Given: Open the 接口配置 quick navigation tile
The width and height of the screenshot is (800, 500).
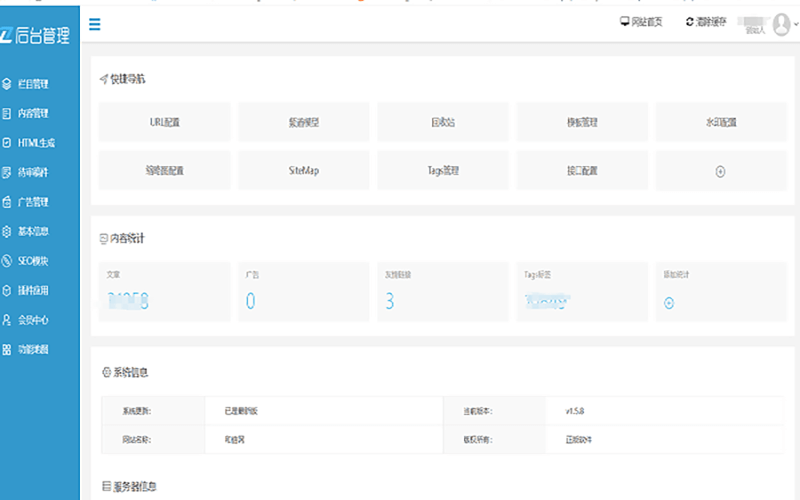Looking at the screenshot, I should pos(582,170).
